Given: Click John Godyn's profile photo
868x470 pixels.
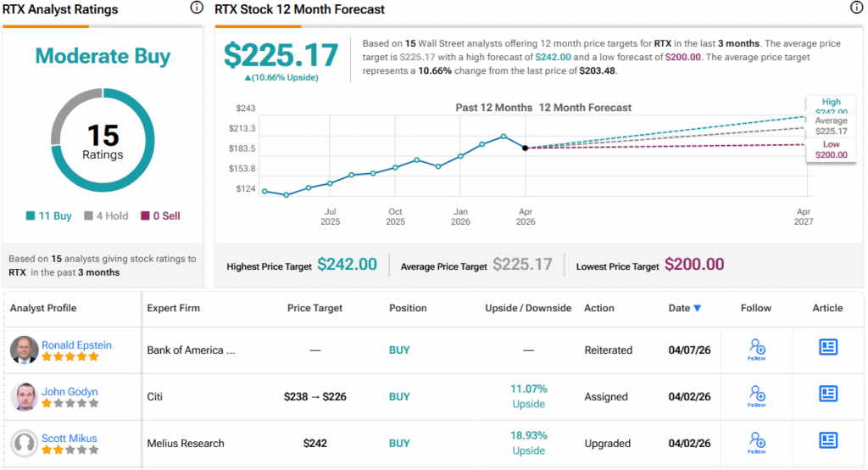Looking at the screenshot, I should coord(24,396).
